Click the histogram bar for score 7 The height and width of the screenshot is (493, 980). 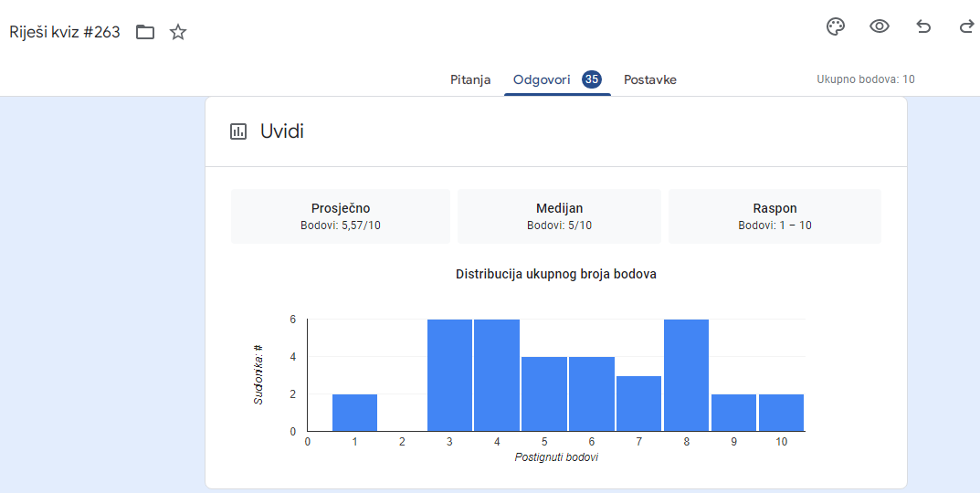point(638,403)
